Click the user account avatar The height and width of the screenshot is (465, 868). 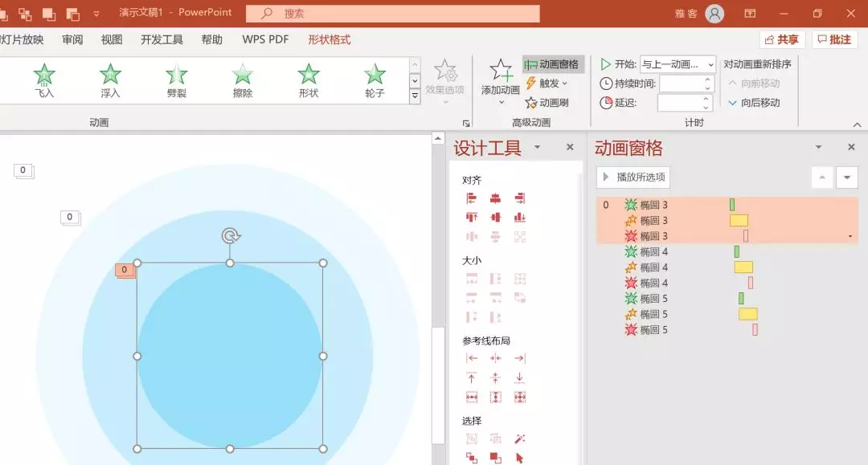tap(714, 14)
